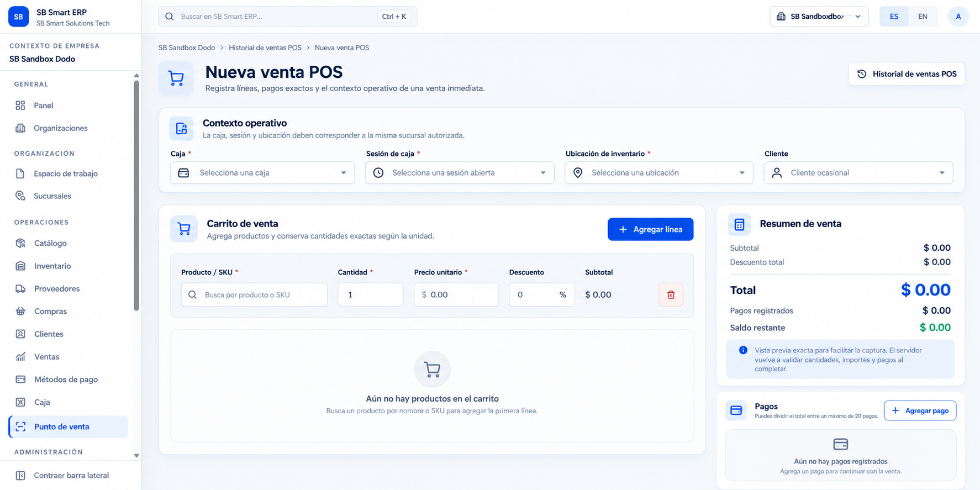This screenshot has width=980, height=490.
Task: Click the Caja sidebar icon
Action: 20,402
